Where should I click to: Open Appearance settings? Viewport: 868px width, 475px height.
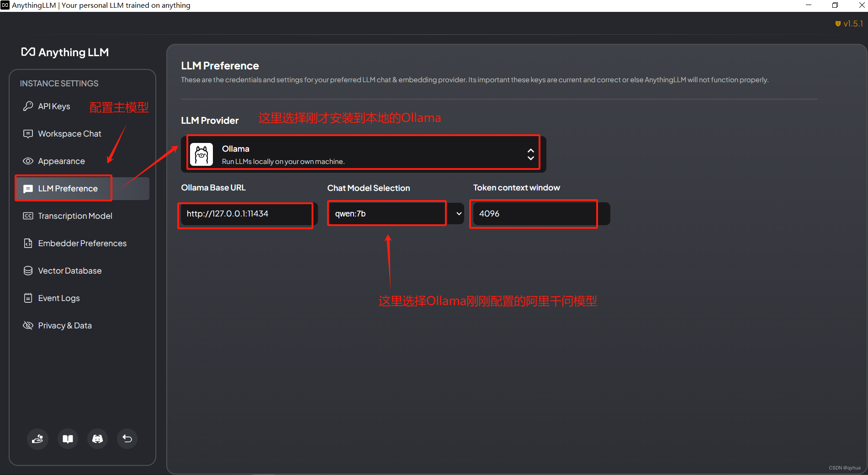pos(82,161)
